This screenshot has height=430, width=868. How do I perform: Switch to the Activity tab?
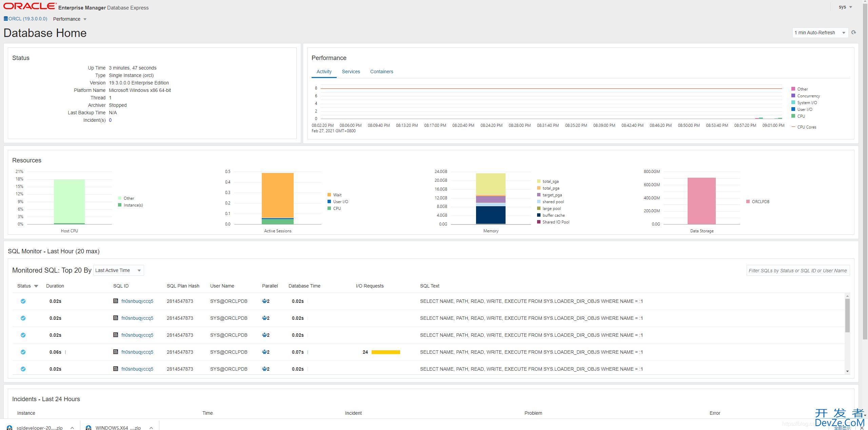(x=324, y=72)
